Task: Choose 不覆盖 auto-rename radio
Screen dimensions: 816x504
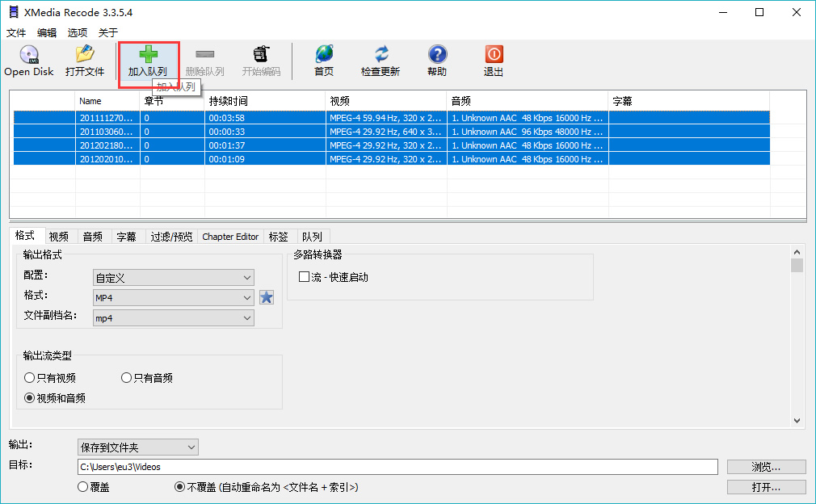Action: click(x=179, y=487)
